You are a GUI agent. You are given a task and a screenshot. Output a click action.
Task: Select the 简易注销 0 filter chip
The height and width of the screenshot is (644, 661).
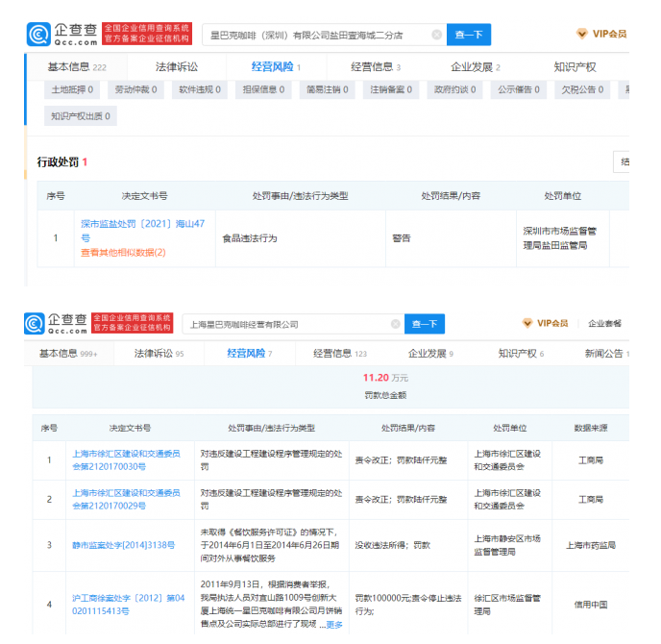[327, 89]
